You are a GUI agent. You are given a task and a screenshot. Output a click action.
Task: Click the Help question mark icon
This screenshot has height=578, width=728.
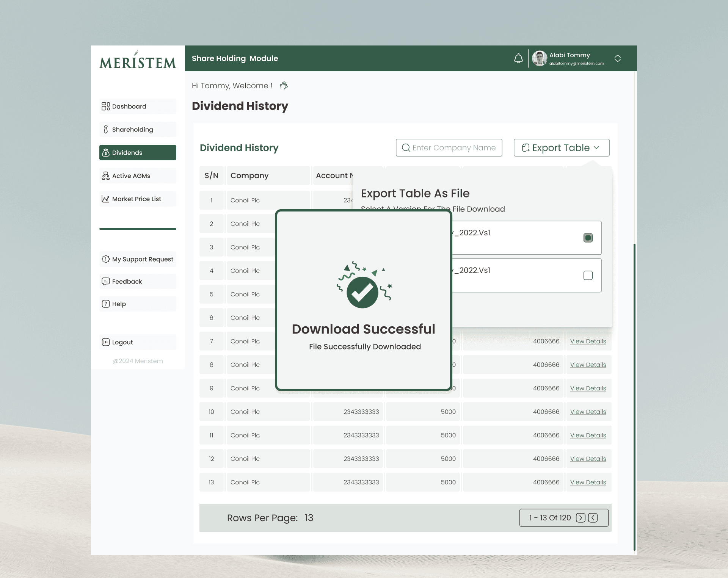(x=105, y=304)
